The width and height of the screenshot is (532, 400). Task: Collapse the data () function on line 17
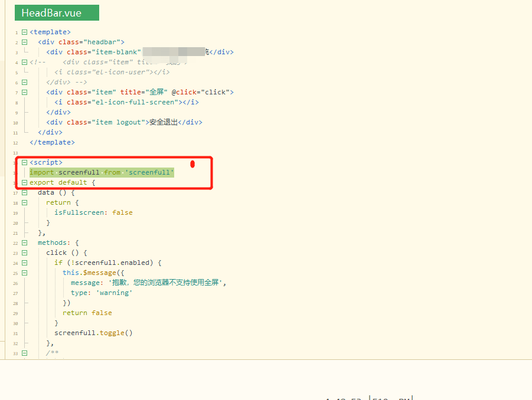point(24,192)
